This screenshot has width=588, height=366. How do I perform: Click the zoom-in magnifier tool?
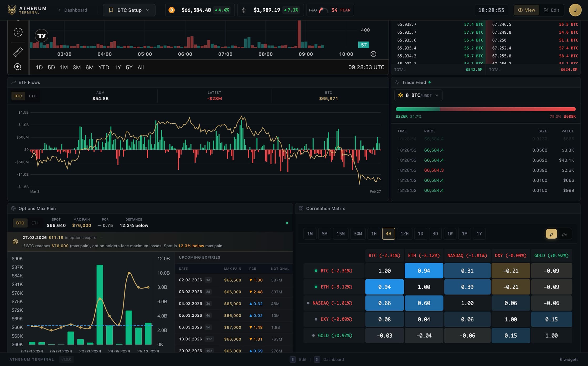tap(18, 67)
